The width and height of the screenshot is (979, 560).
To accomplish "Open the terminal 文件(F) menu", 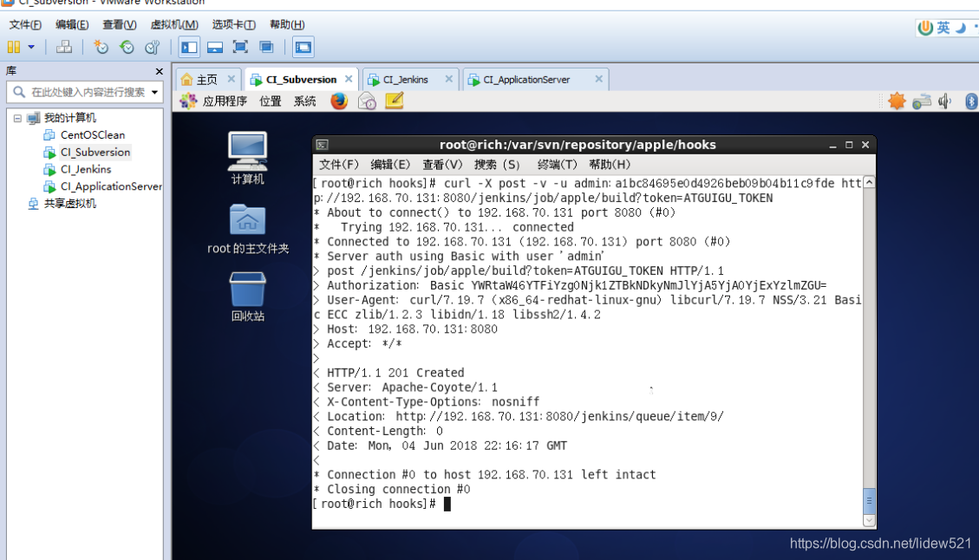I will pyautogui.click(x=339, y=165).
